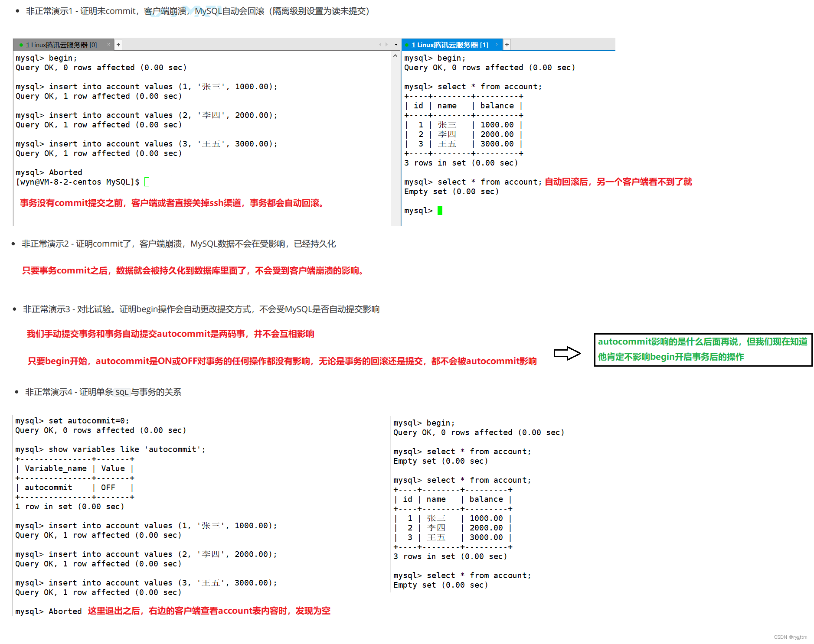Image resolution: width=814 pixels, height=644 pixels.
Task: Click red note starting '只要事务commit之后'
Action: 194,271
